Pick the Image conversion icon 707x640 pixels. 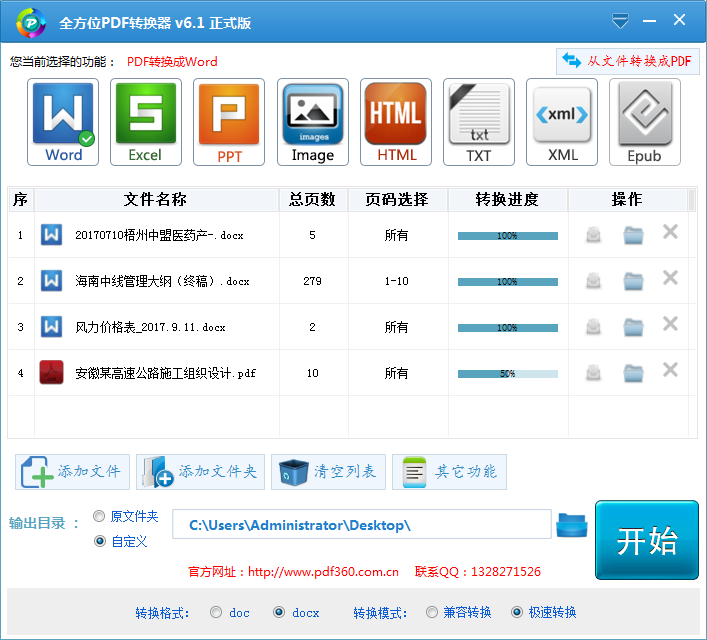312,122
